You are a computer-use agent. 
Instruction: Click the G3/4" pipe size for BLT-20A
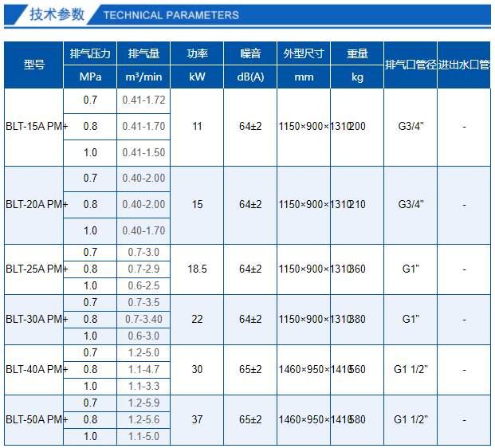point(411,205)
